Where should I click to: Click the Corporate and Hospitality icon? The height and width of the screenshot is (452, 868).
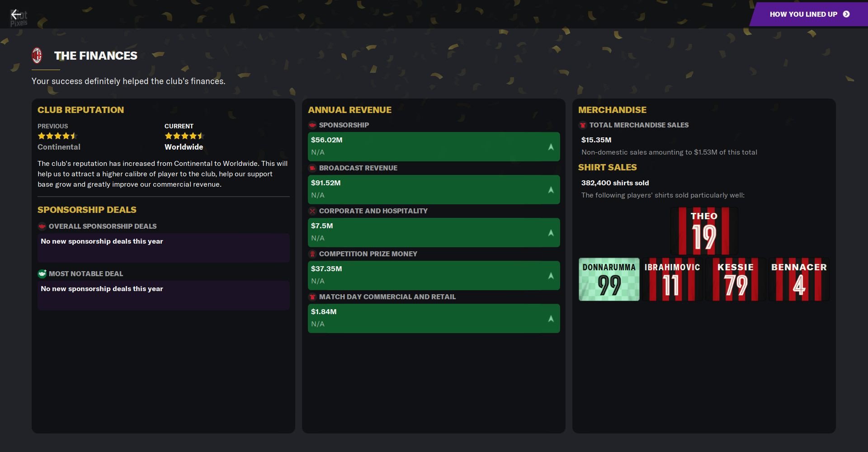pos(311,211)
